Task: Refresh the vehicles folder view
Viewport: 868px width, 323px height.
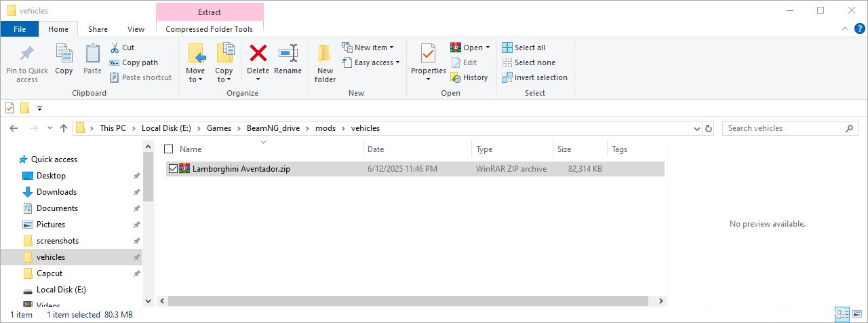Action: tap(709, 128)
